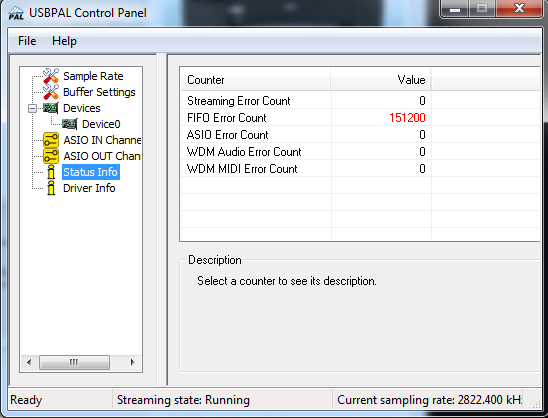Click the Status Info yellow i icon

click(x=51, y=172)
